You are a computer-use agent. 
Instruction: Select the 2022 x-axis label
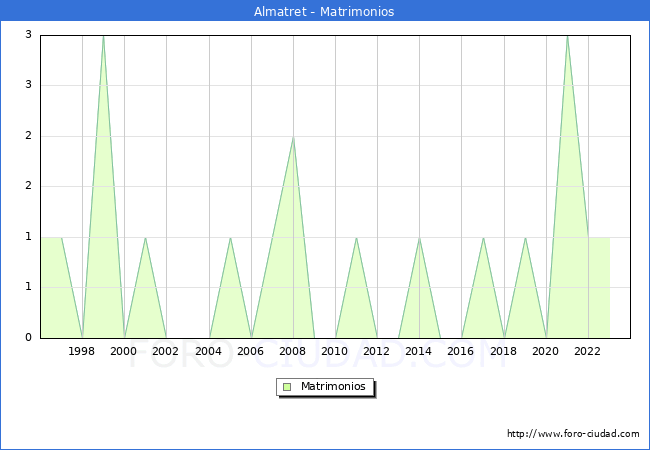[588, 351]
